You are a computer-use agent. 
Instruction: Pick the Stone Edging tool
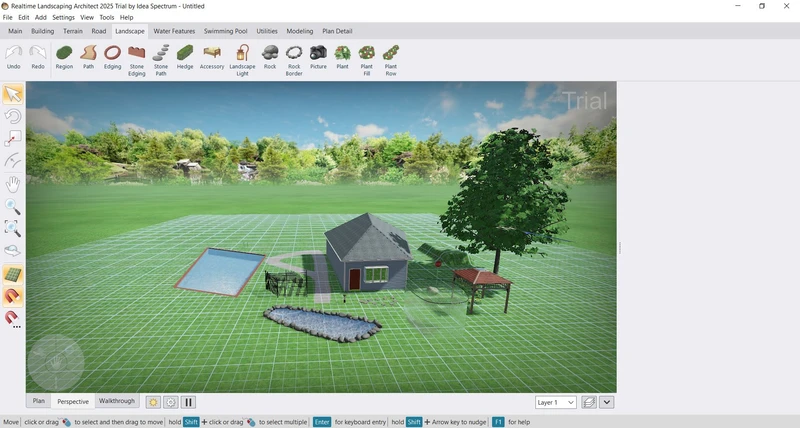pyautogui.click(x=137, y=60)
